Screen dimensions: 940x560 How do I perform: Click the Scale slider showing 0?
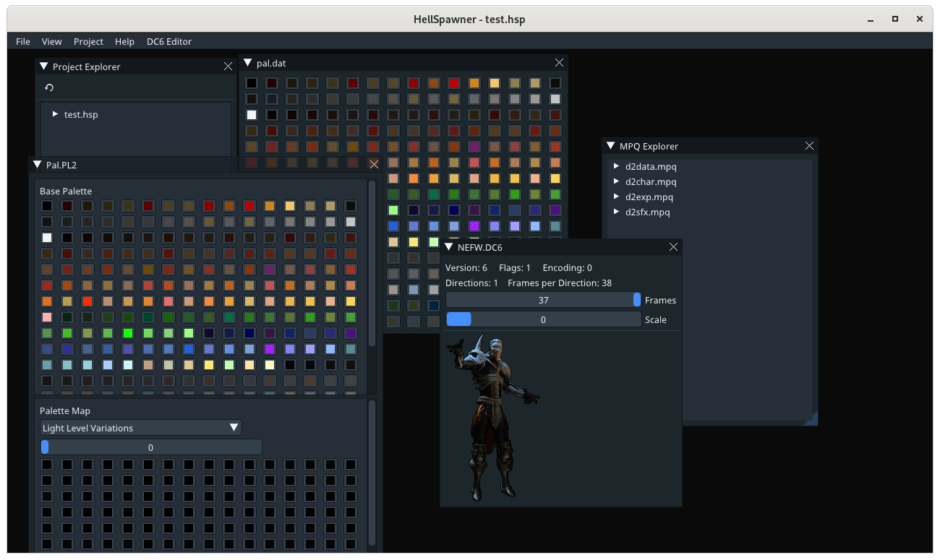543,319
